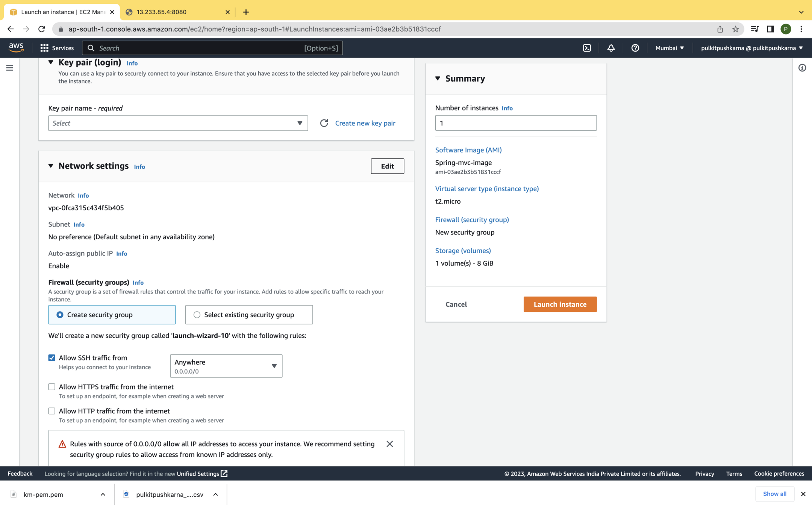Screen dimensions: 812x508
Task: Click the Create new key pair link
Action: coord(365,123)
